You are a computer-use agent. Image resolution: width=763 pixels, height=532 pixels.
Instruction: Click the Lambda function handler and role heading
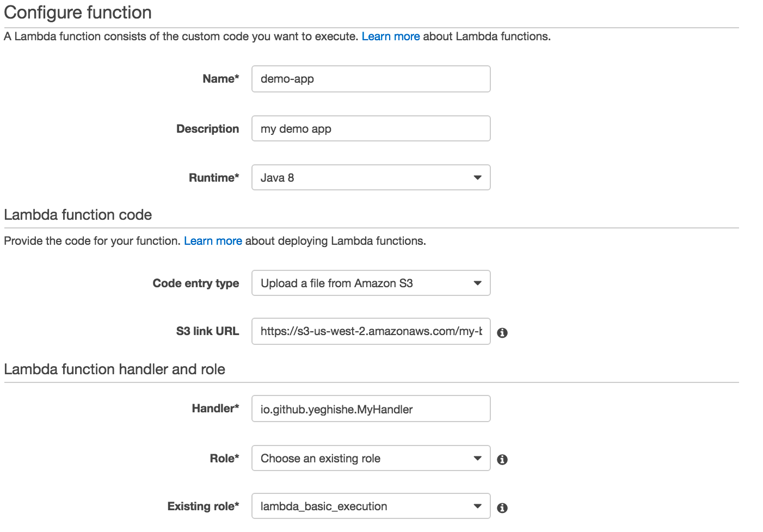pyautogui.click(x=114, y=369)
